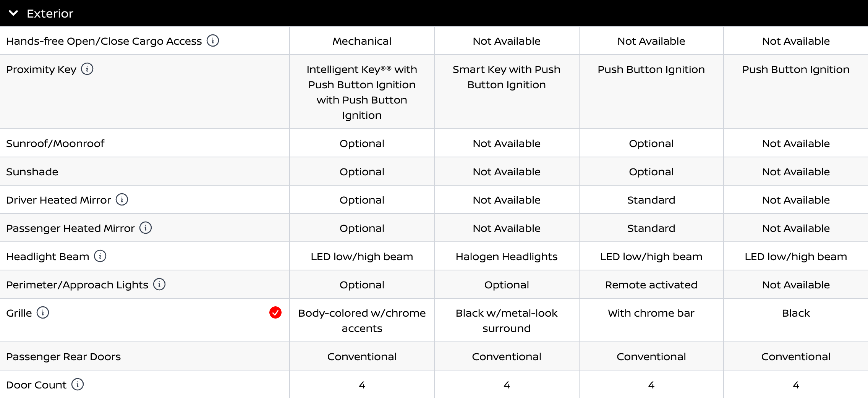The height and width of the screenshot is (398, 868).
Task: Click the Passenger Rear Doors label
Action: pos(63,357)
